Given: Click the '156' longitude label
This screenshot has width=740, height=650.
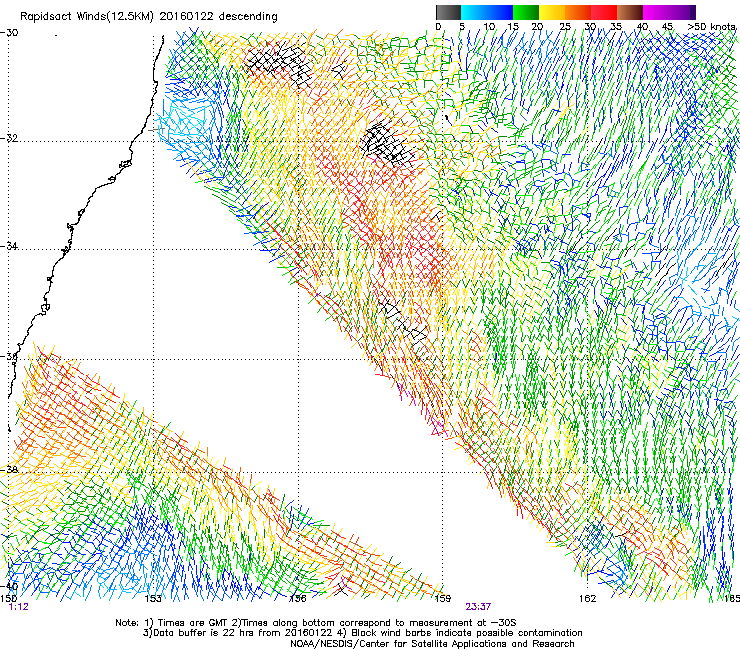Looking at the screenshot, I should coord(298,598).
